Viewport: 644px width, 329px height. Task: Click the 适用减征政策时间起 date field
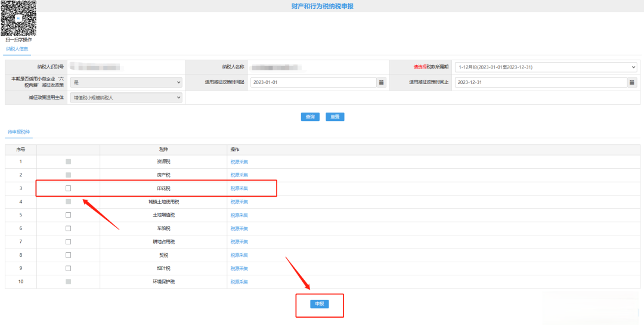313,83
